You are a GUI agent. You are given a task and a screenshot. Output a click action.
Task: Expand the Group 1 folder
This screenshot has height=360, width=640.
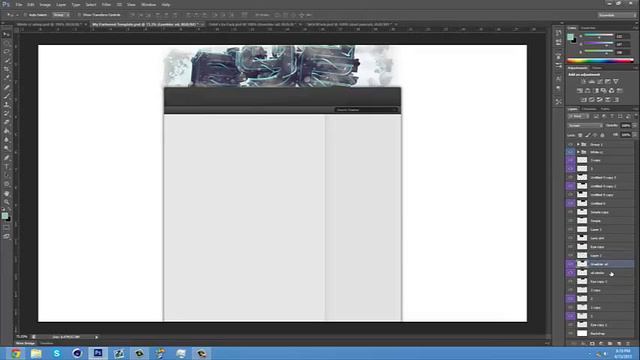578,144
